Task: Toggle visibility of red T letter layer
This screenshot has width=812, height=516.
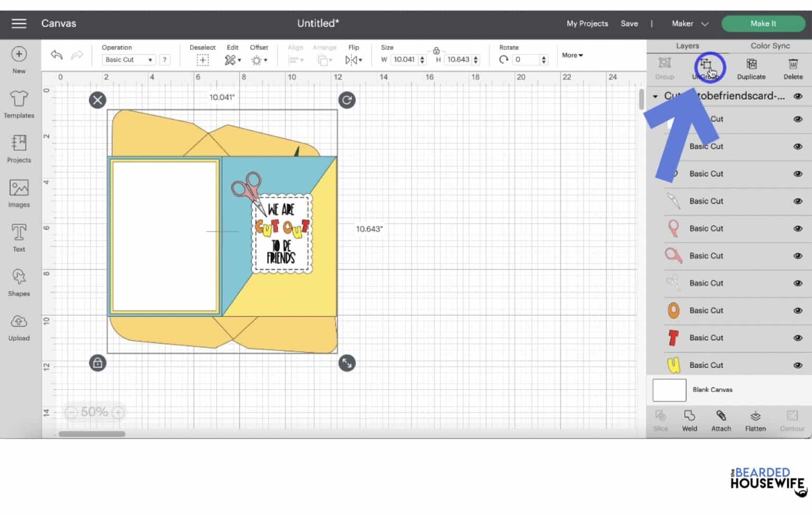Action: pos(798,338)
